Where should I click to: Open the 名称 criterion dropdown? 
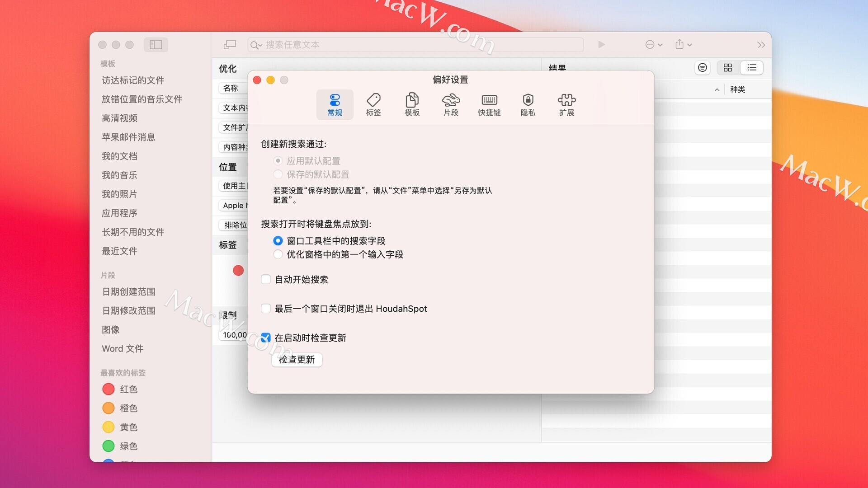pos(233,88)
